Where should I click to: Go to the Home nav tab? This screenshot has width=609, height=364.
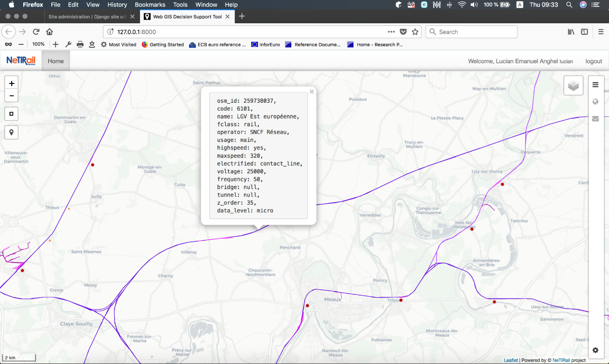(x=56, y=61)
